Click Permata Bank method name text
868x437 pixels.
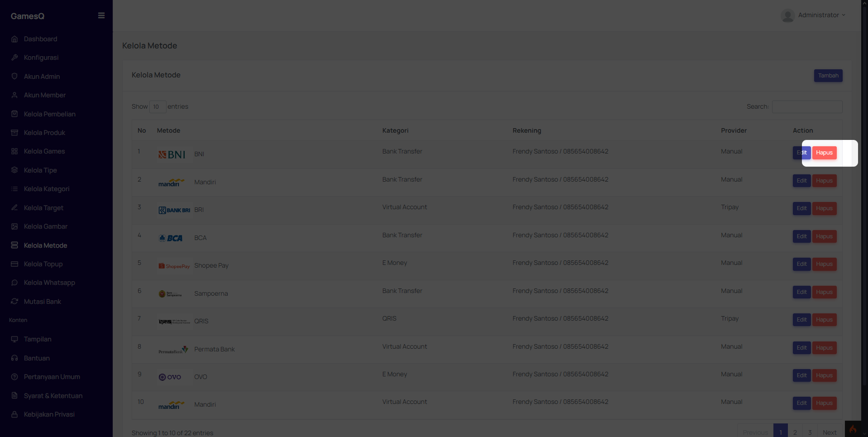click(215, 349)
